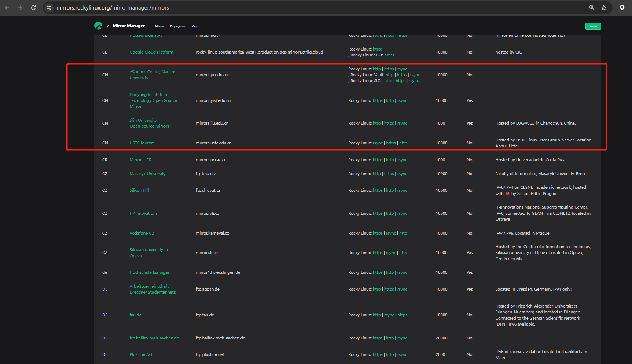Click the red heart icon in Silicon Hill comment
Screen dimensions: 632x364
(x=507, y=194)
